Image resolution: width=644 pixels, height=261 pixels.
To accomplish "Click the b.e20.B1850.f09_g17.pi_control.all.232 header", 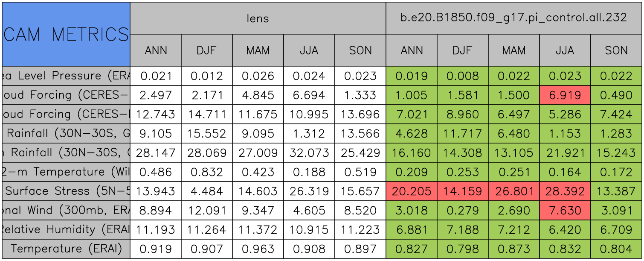I will 514,18.
